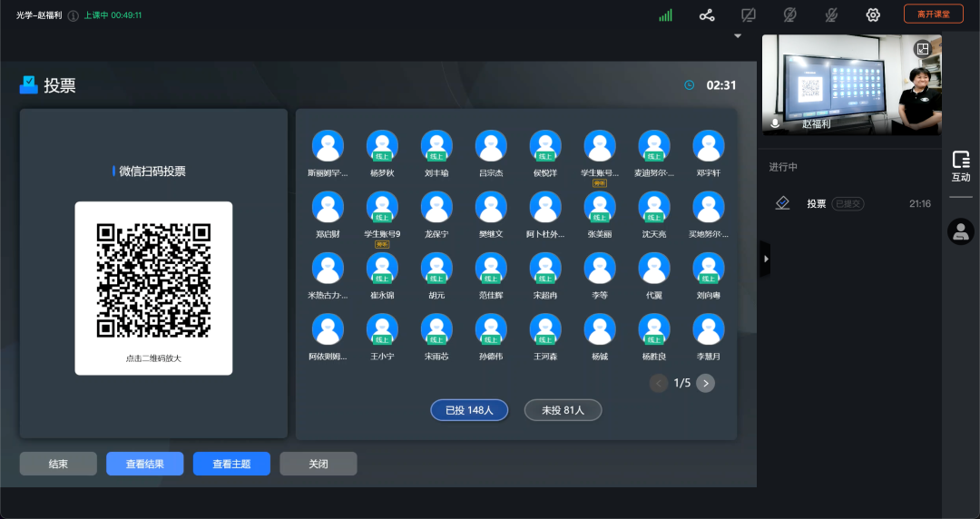Click the 离开课堂 leave class button
980x519 pixels.
(933, 15)
